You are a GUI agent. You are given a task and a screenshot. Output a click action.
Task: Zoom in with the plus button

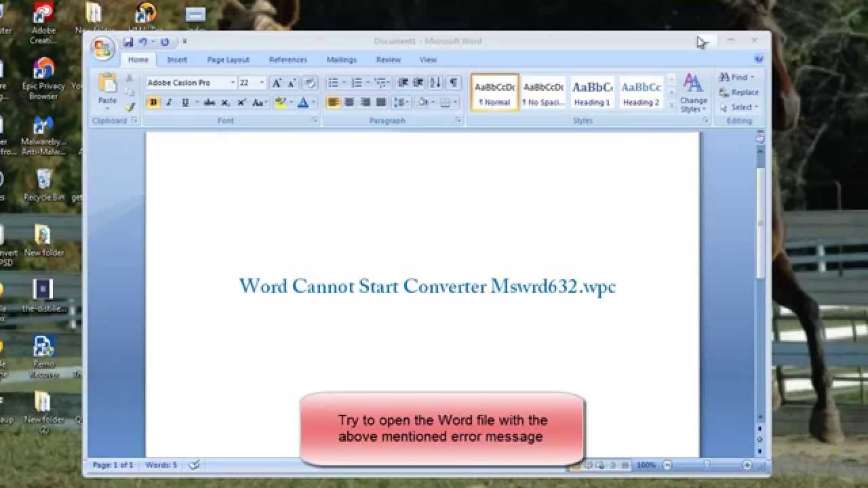(x=747, y=465)
